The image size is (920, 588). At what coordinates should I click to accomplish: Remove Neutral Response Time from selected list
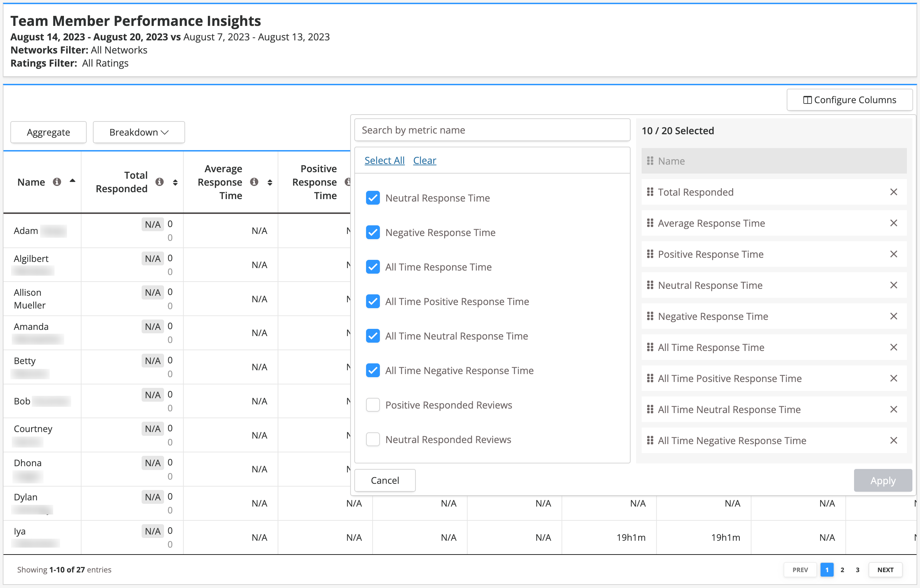click(893, 285)
